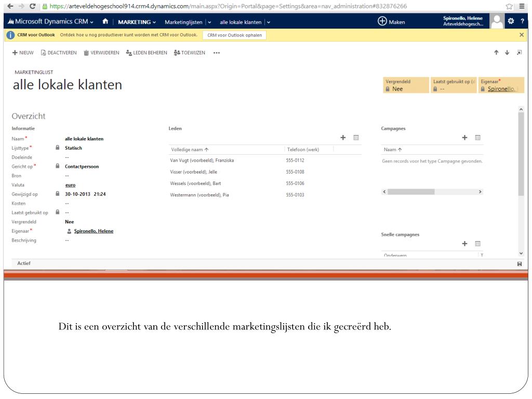Expand the Marketinglijsten chevron menu
This screenshot has height=399, width=532.
pyautogui.click(x=209, y=22)
